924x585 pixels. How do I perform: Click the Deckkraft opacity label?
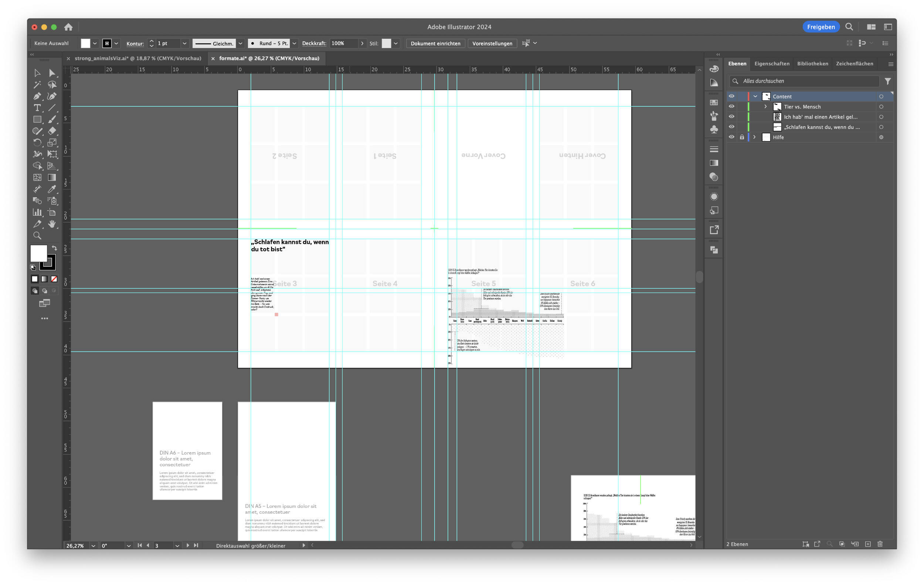(314, 43)
